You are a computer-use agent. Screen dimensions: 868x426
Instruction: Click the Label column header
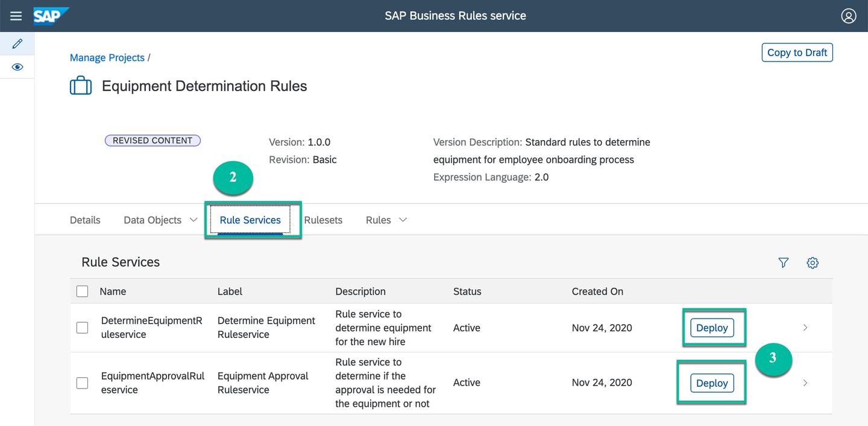[230, 291]
